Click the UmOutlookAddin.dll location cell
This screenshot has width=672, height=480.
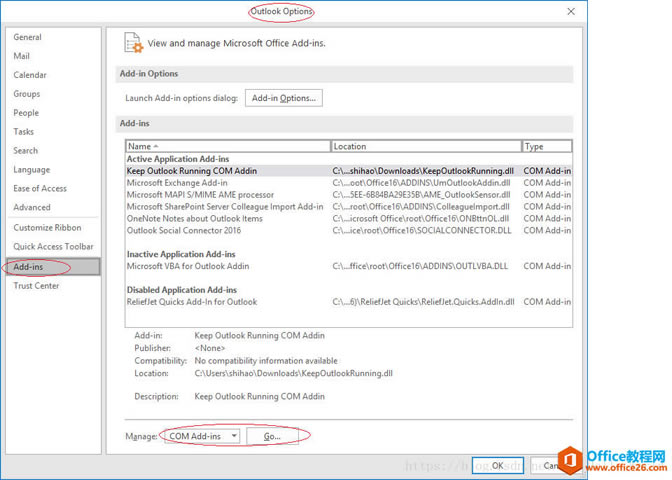(x=421, y=183)
